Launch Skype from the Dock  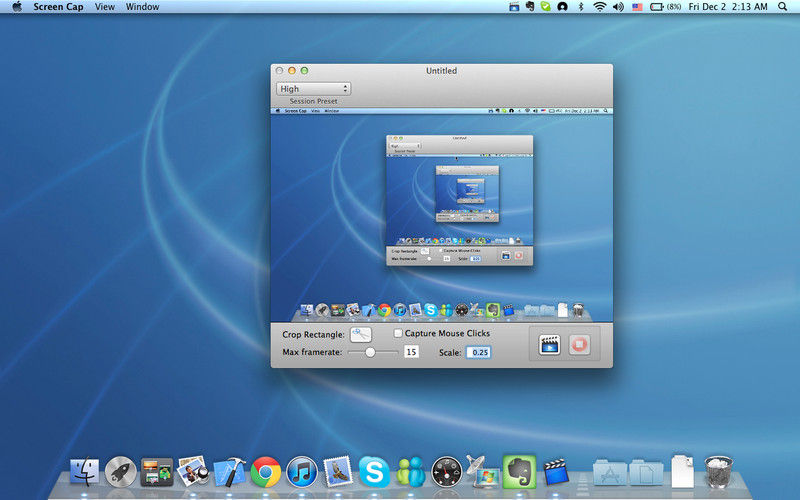point(374,471)
